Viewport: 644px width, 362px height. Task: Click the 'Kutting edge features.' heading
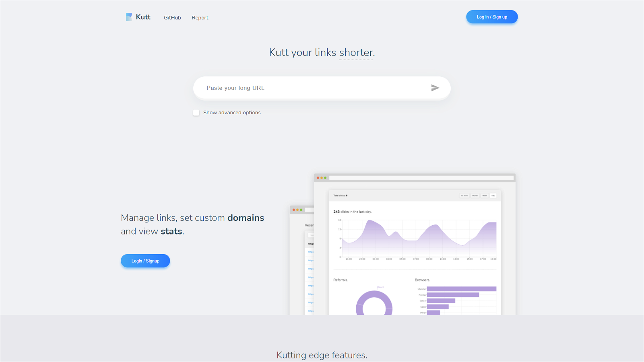tap(322, 355)
